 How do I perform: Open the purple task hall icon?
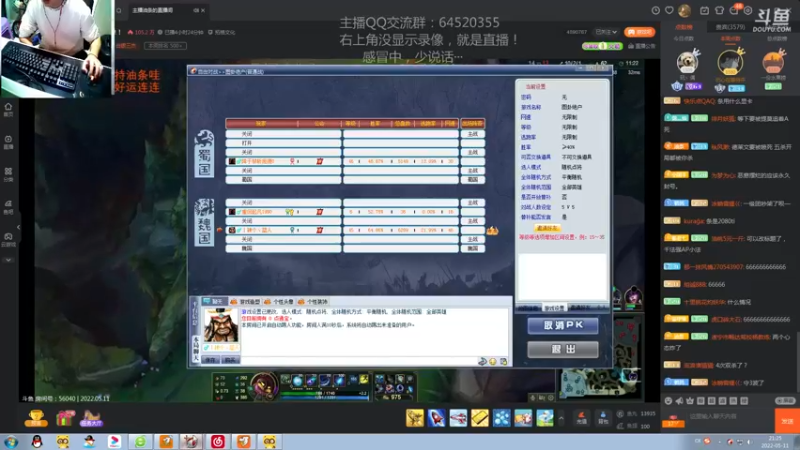click(91, 418)
